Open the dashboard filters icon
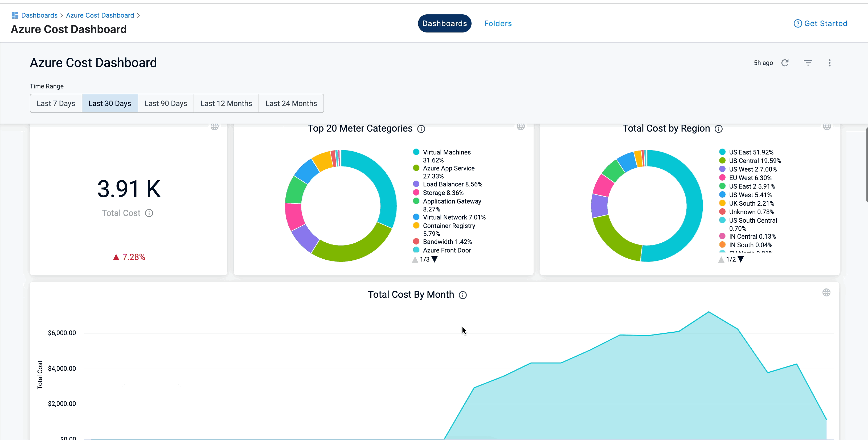Screen dimensions: 868x440 click(x=808, y=63)
